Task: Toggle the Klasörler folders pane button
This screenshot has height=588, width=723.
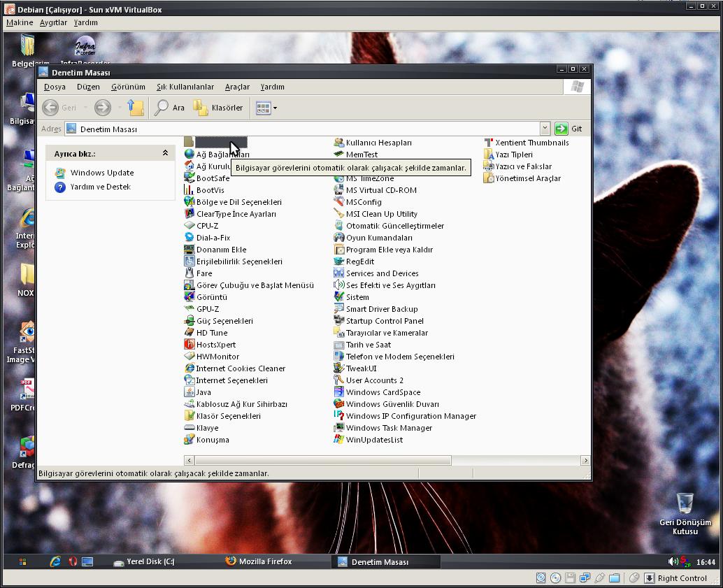Action: 218,108
